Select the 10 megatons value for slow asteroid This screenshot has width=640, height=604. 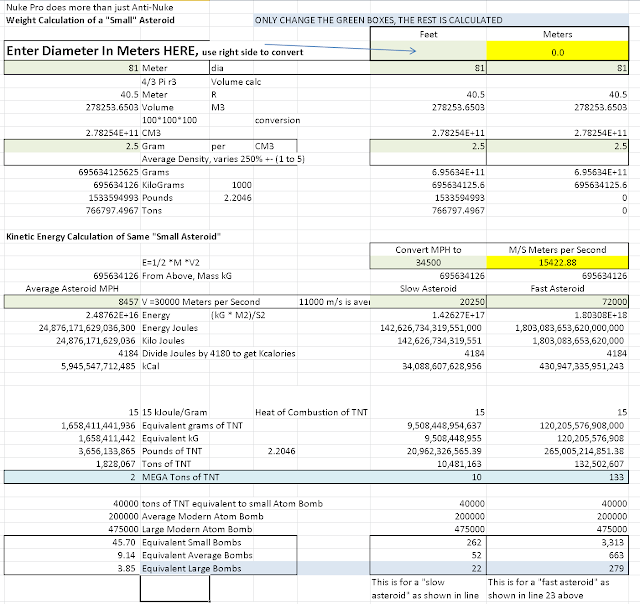click(x=477, y=477)
